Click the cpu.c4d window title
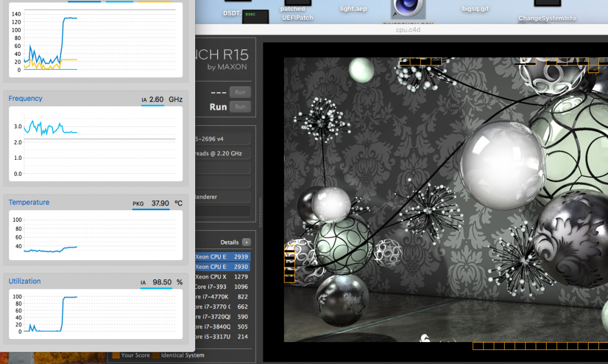608x364 pixels. 408,30
